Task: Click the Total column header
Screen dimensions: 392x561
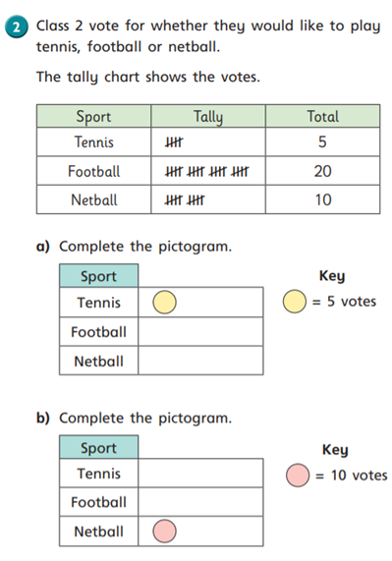Action: (322, 116)
